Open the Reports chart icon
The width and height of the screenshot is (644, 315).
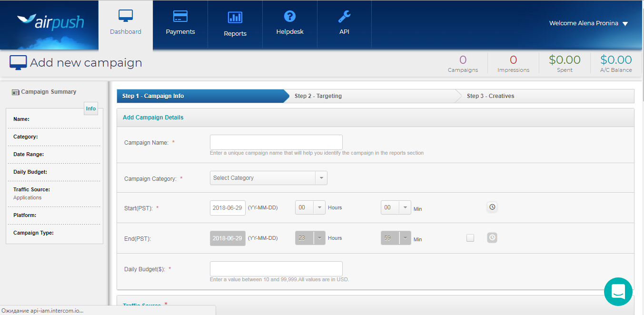pos(235,18)
